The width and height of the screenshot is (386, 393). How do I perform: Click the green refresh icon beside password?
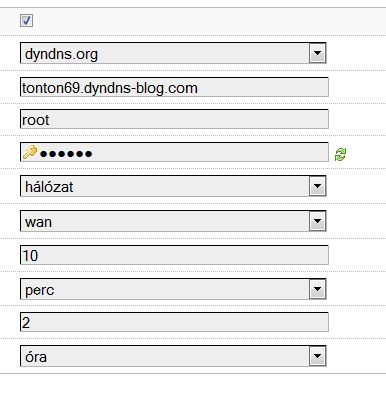pos(340,155)
